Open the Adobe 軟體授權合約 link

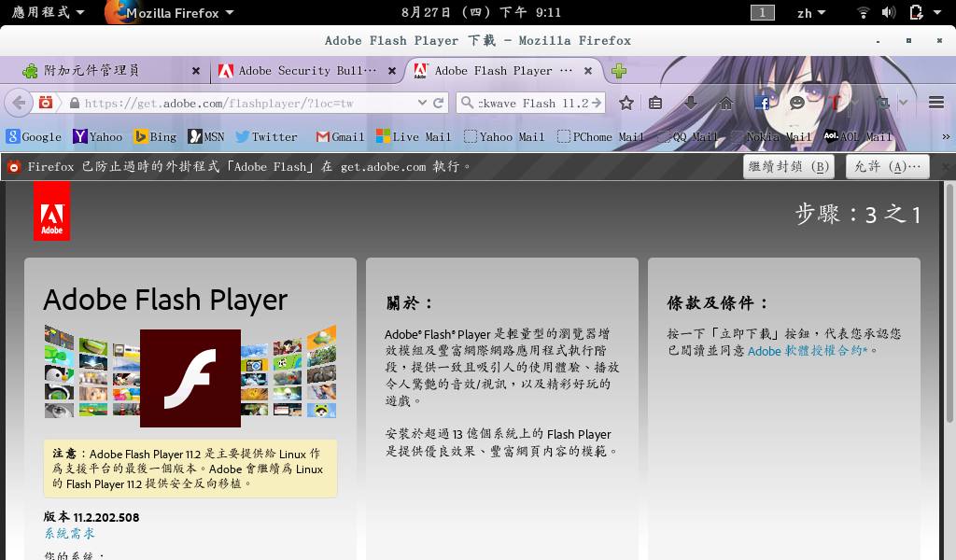click(808, 351)
